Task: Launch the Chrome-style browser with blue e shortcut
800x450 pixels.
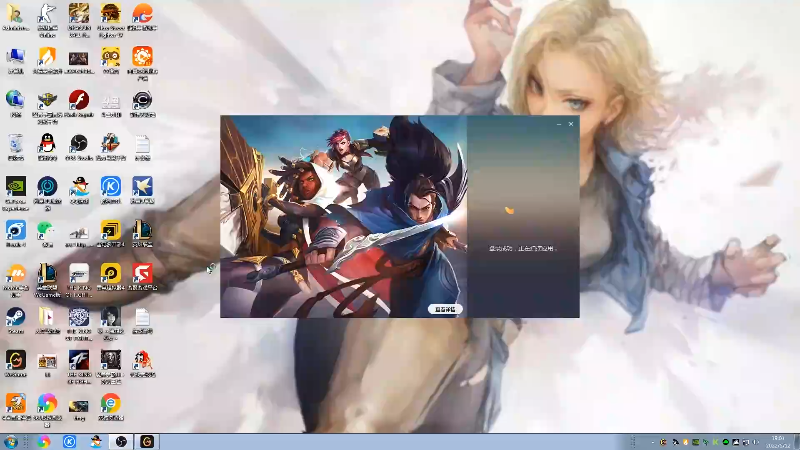Action: (111, 404)
